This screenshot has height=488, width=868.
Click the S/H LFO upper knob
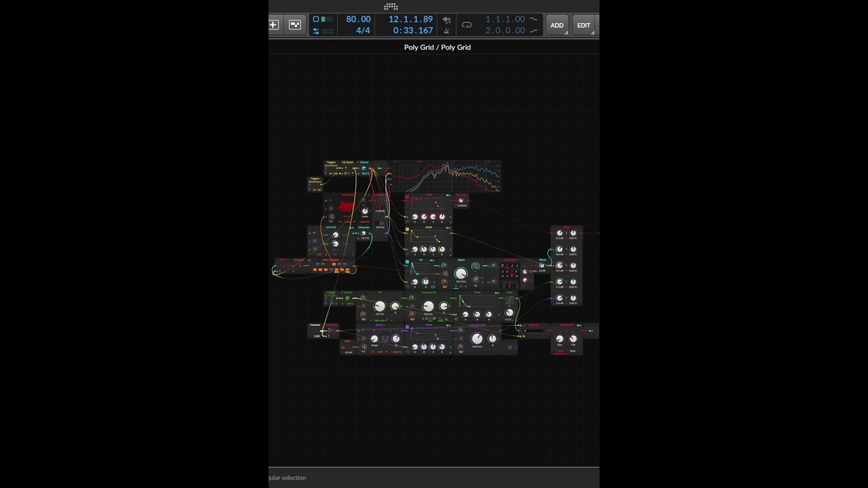[336, 235]
